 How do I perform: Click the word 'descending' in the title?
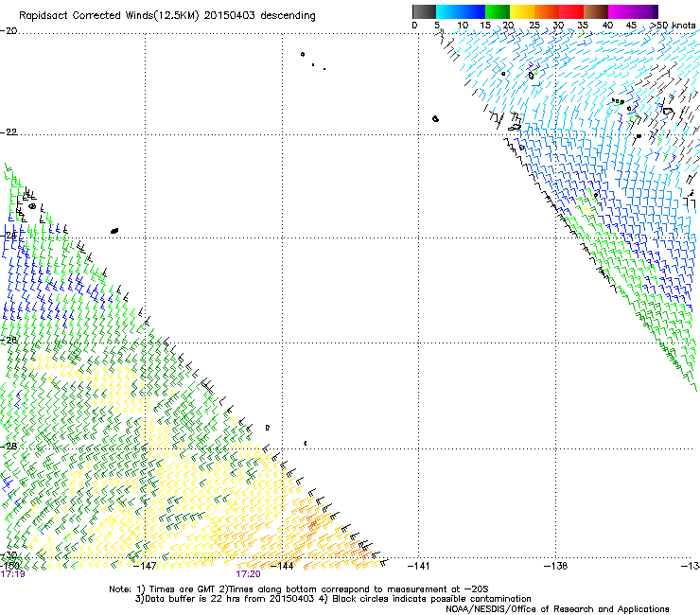click(288, 16)
